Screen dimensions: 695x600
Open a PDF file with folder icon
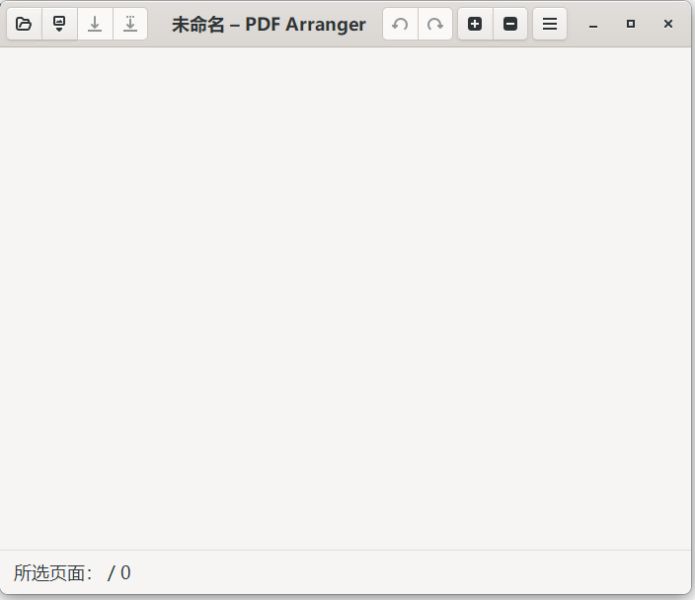(x=24, y=24)
